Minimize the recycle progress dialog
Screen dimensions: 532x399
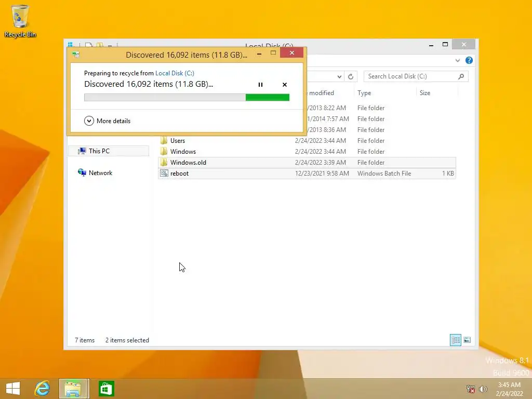[259, 54]
